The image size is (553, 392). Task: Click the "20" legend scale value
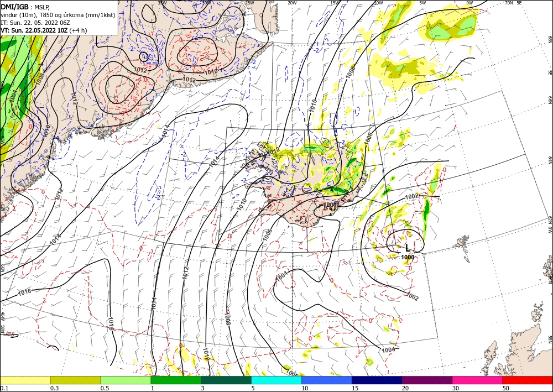[405, 388]
